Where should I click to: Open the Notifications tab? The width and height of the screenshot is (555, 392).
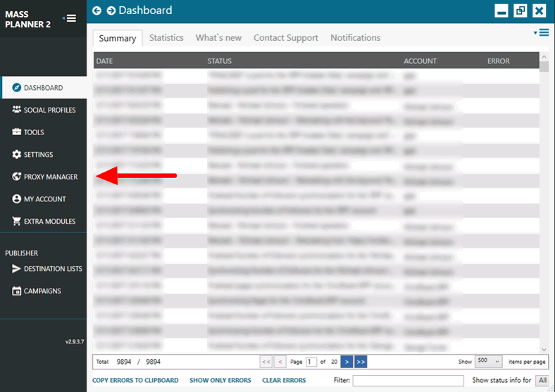[356, 37]
